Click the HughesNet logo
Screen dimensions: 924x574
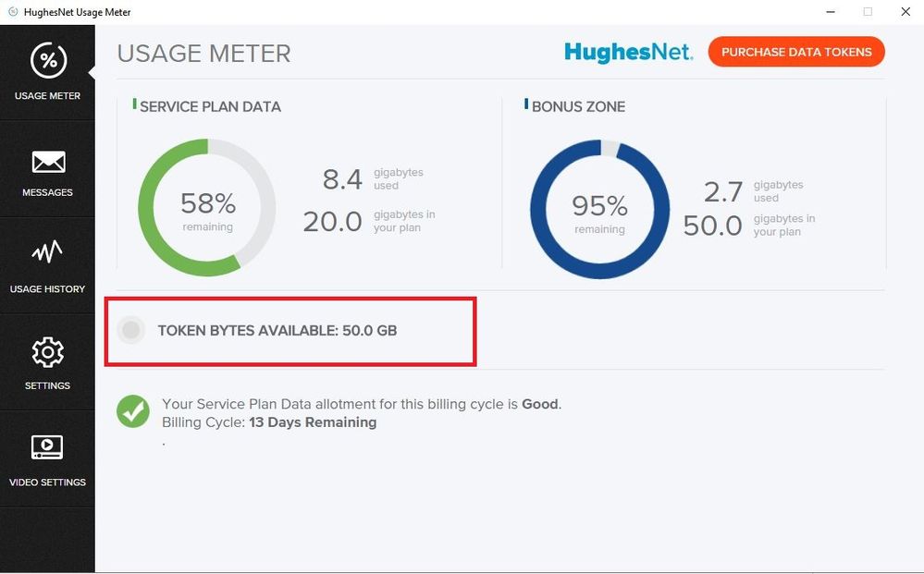click(x=628, y=53)
